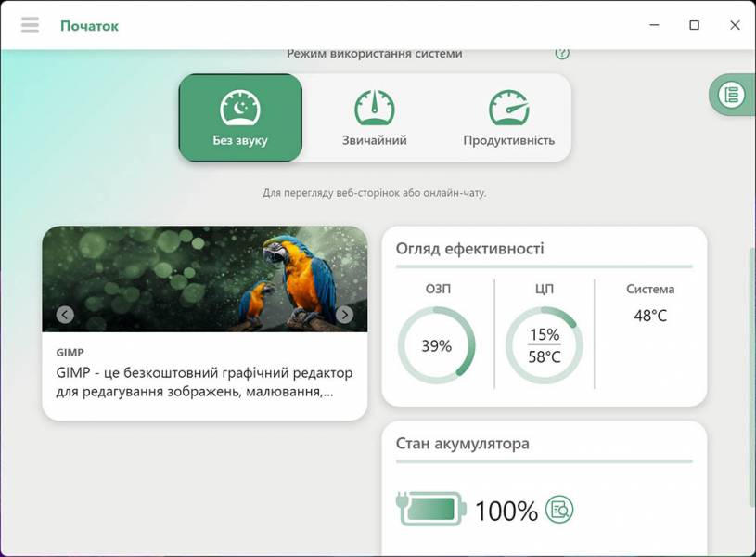756x557 pixels.
Task: Click the Без звуку gauge icon
Action: (x=239, y=109)
